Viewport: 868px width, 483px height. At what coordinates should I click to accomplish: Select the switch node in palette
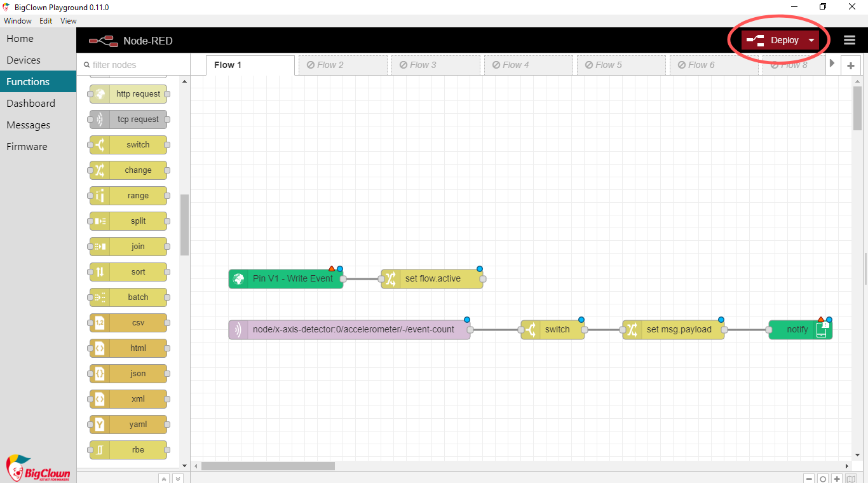point(128,145)
